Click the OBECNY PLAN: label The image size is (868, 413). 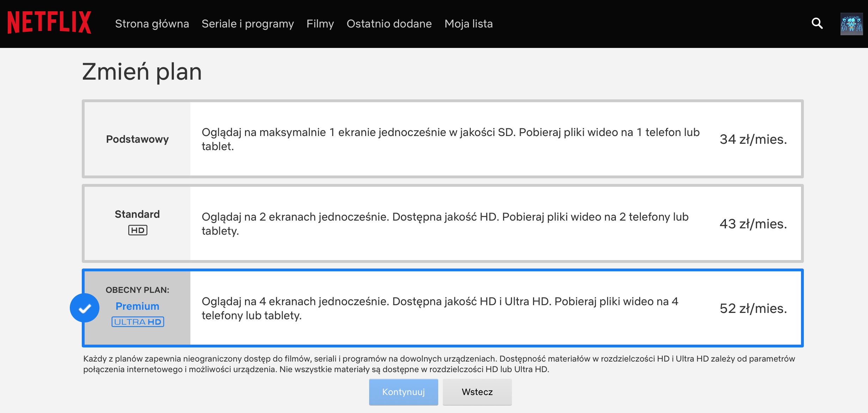coord(137,290)
